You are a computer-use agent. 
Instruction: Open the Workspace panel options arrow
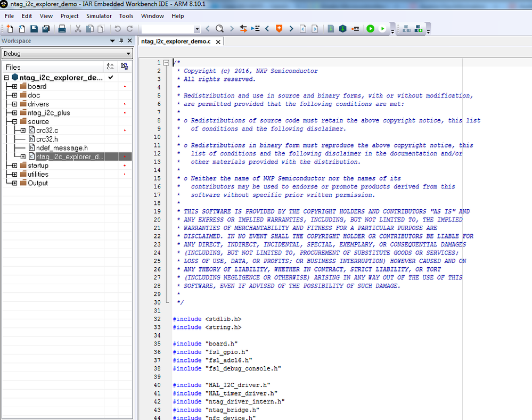(112, 40)
